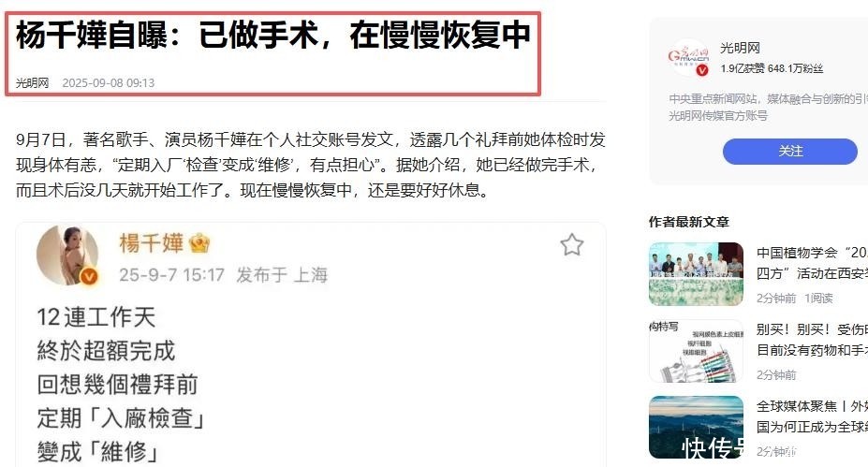Viewport: 868px width, 467px height.
Task: Click the post timestamp 25-9-7 15:17
Action: pyautogui.click(x=172, y=274)
